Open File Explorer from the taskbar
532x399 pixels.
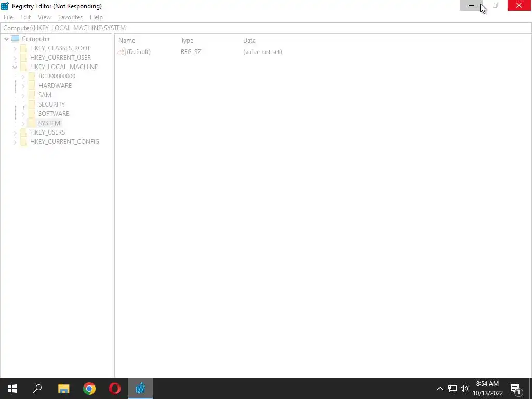(x=63, y=389)
